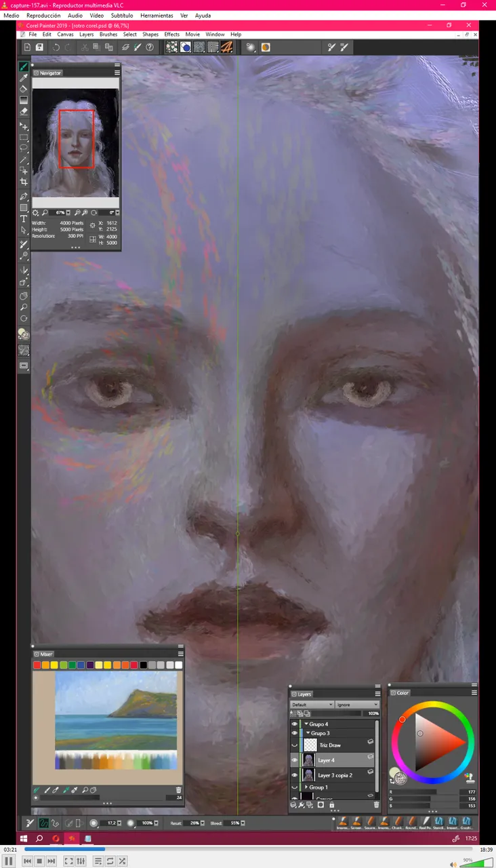
Task: Toggle visibility of Grupo 3
Action: coord(295,733)
